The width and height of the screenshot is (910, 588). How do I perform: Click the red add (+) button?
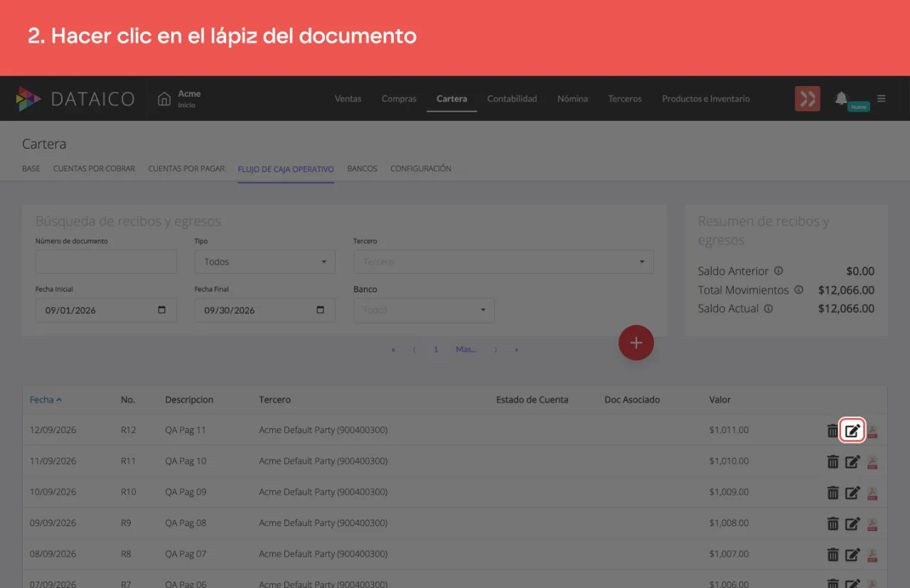point(636,343)
